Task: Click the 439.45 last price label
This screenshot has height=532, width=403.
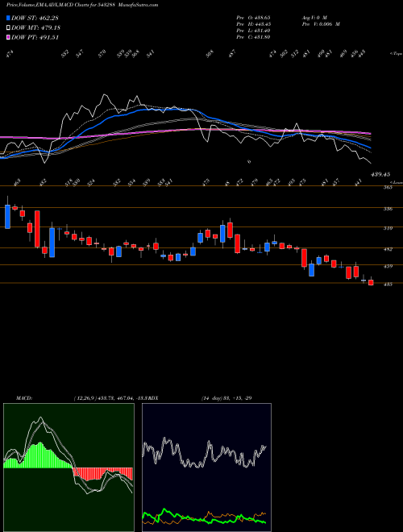Action: pyautogui.click(x=380, y=174)
